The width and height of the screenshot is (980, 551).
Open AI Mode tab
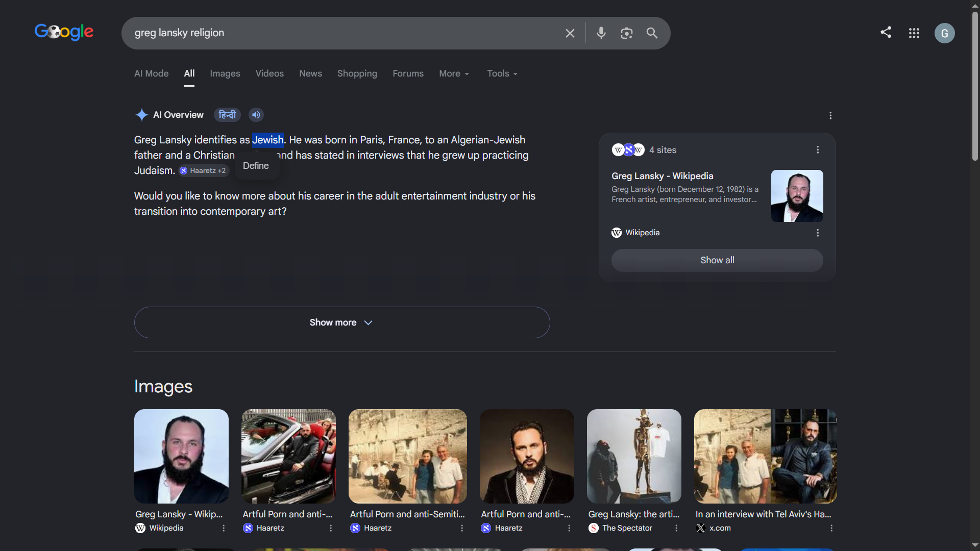click(152, 73)
